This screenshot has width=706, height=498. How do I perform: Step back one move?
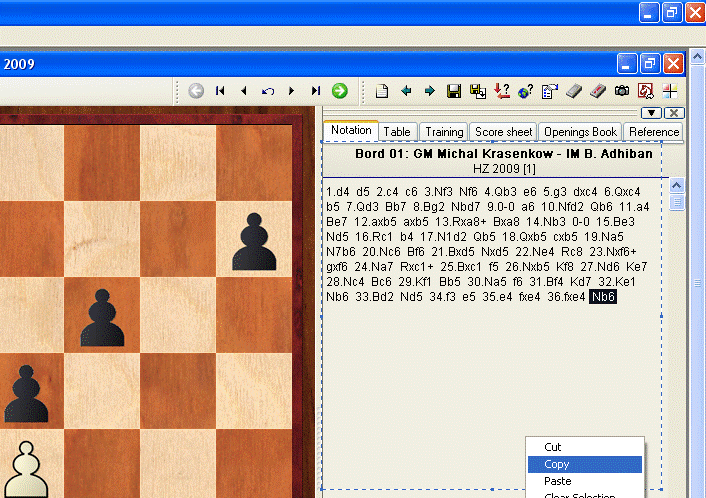tap(244, 91)
